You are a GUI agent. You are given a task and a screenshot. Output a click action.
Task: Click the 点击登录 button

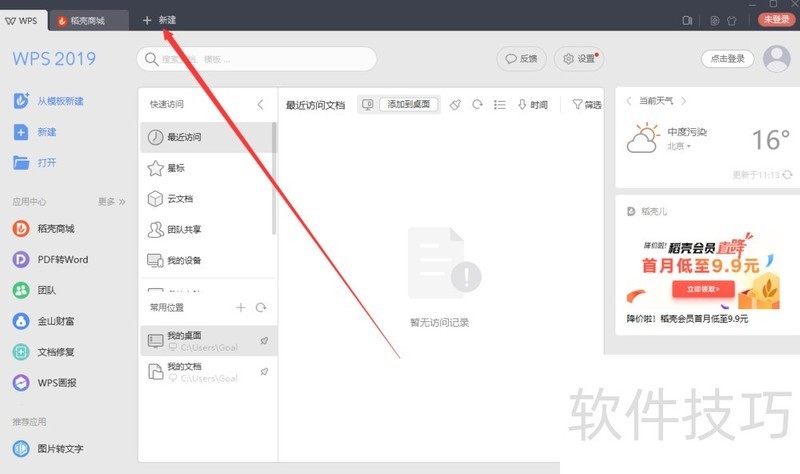point(728,59)
